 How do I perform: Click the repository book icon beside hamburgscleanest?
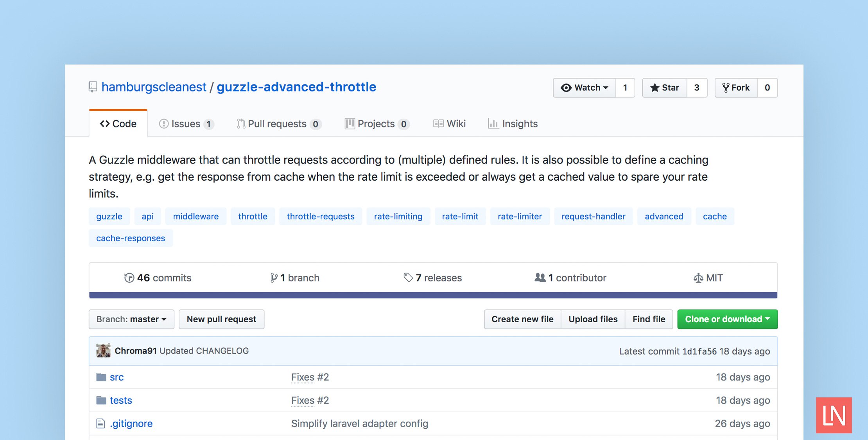[x=93, y=87]
